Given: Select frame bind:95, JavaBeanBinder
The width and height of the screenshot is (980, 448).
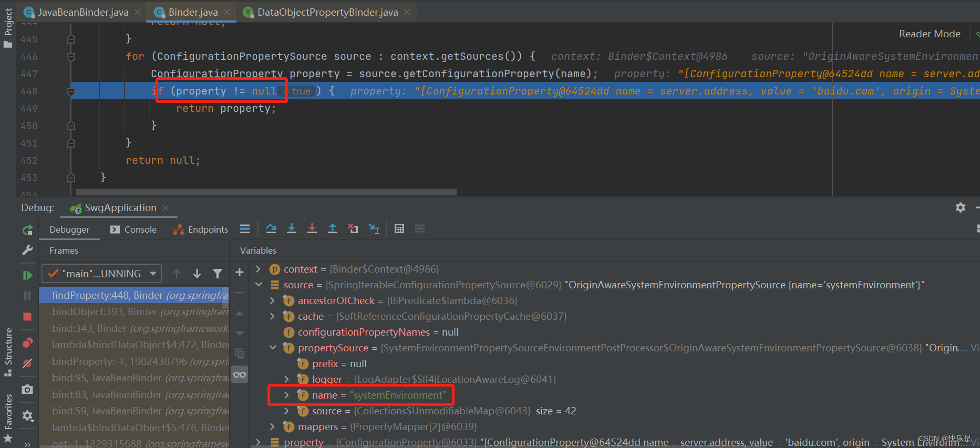Looking at the screenshot, I should pyautogui.click(x=134, y=378).
